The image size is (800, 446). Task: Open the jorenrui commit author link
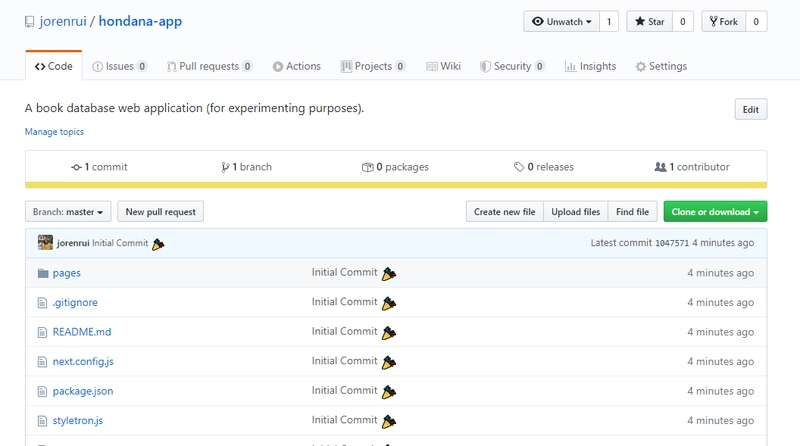(x=73, y=243)
